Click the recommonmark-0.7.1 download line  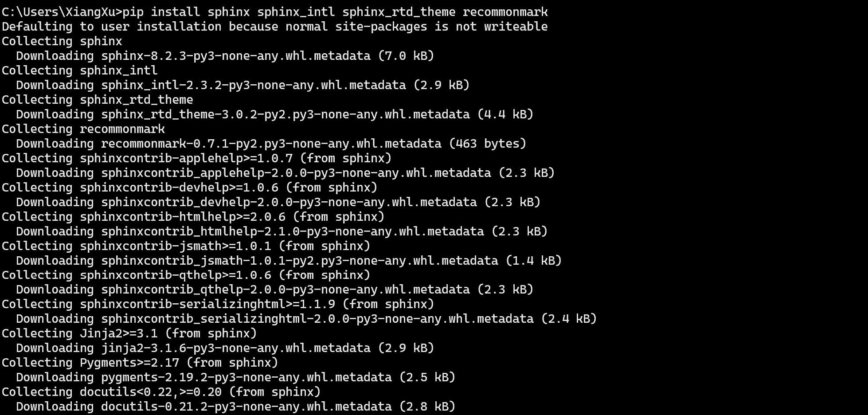tap(271, 144)
